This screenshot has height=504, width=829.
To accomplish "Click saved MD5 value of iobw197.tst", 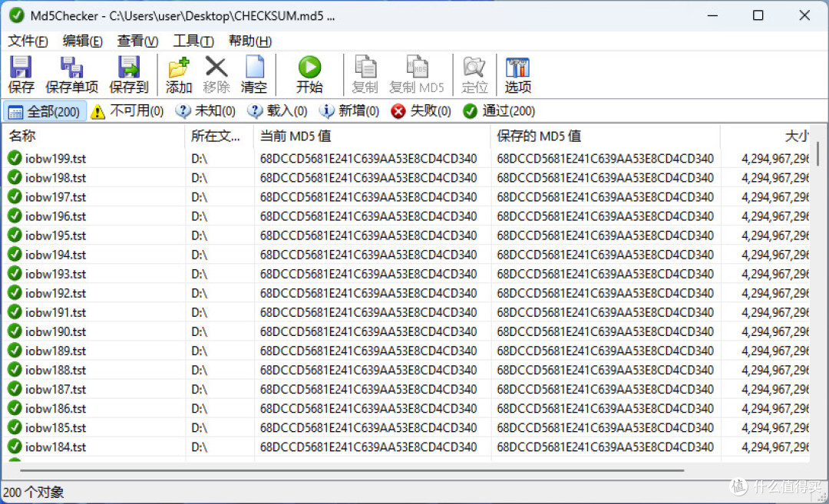I will point(605,196).
